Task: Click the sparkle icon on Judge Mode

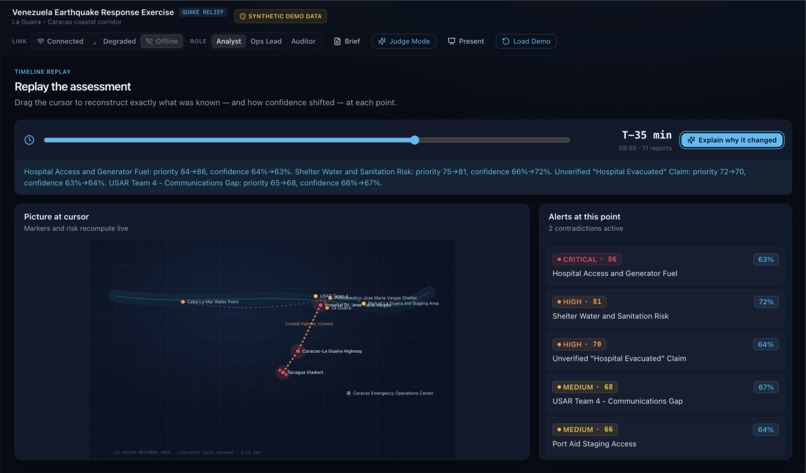Action: (382, 41)
